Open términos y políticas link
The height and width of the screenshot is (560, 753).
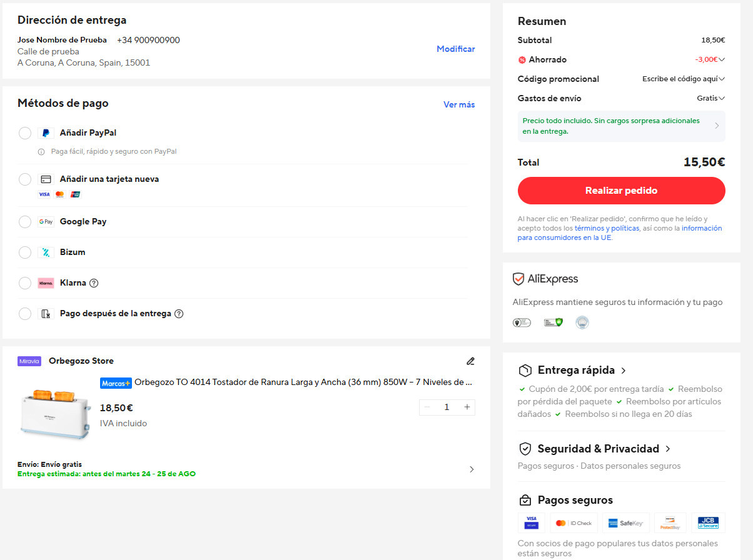coord(607,229)
